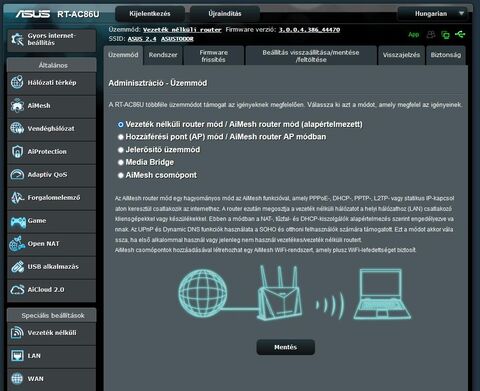Image resolution: width=480 pixels, height=391 pixels.
Task: Select Vezeték nélküli router mód radio button
Action: click(x=121, y=124)
